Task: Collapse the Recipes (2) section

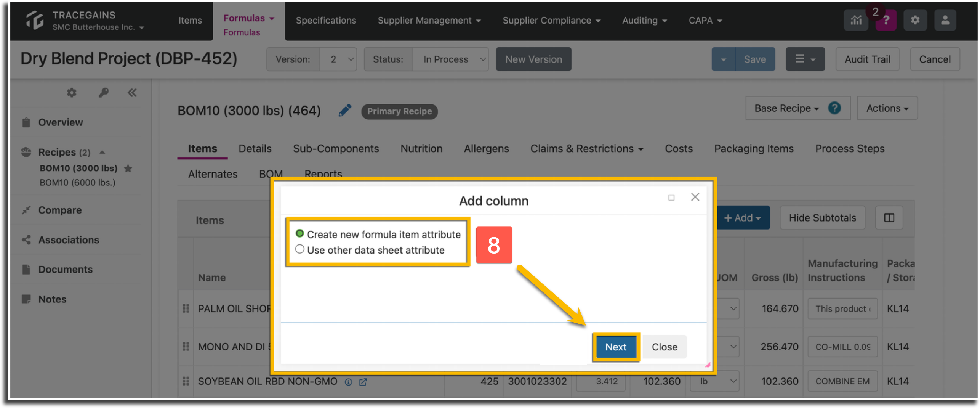Action: click(x=102, y=152)
